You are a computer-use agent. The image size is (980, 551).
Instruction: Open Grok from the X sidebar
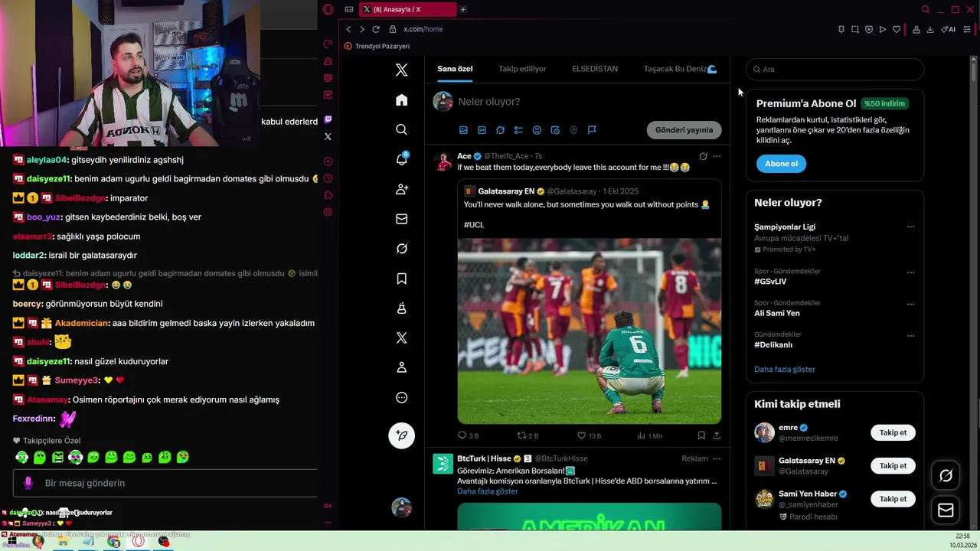[401, 249]
